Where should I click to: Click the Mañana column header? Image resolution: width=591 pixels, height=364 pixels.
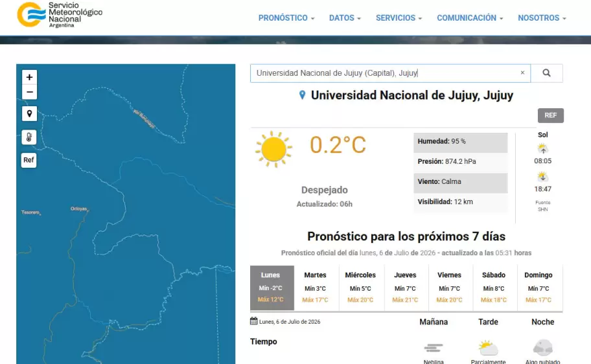[x=434, y=322]
